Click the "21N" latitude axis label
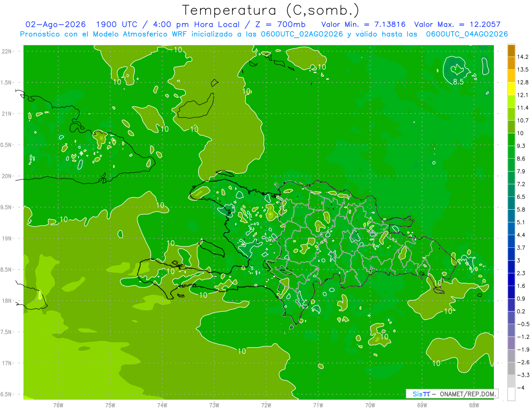 point(7,114)
